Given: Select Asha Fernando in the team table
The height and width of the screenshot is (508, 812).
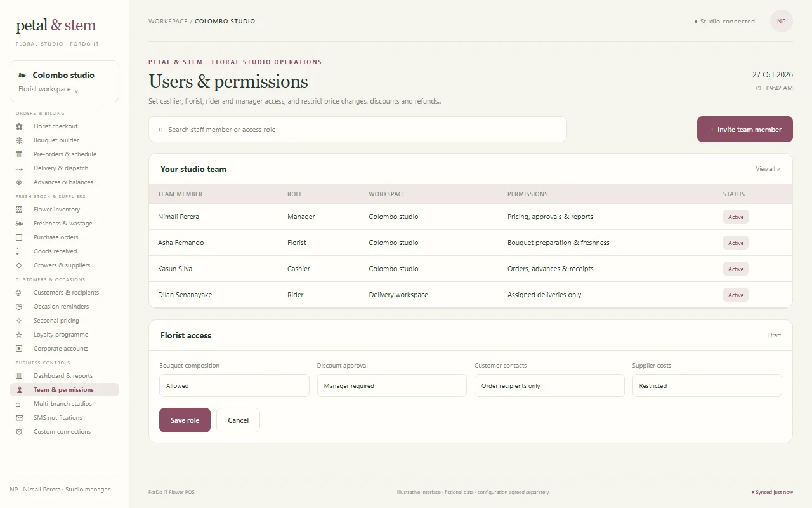Looking at the screenshot, I should [181, 243].
